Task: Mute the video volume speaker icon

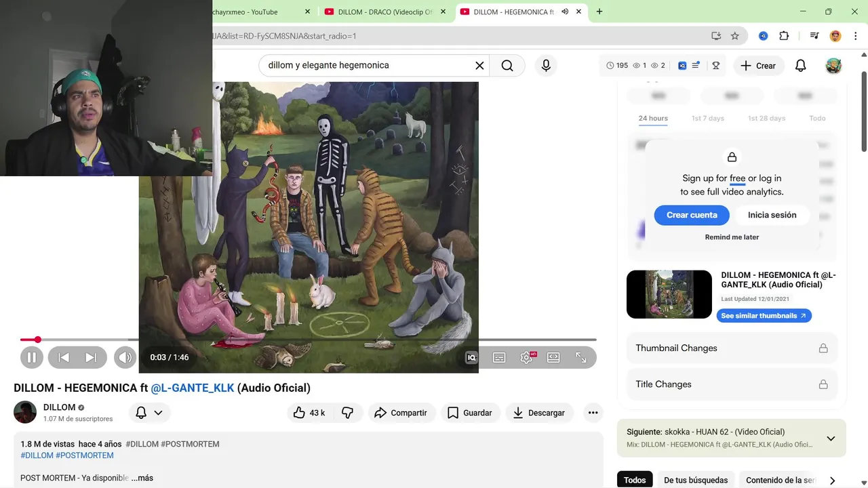Action: (x=125, y=357)
